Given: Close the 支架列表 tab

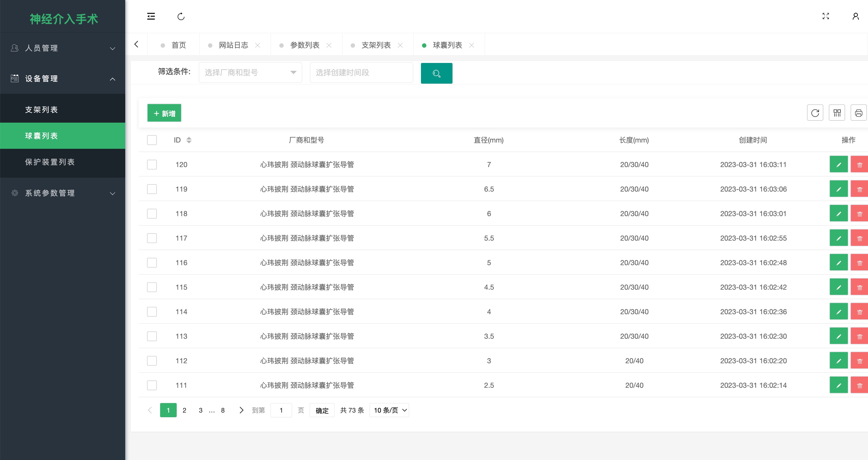Looking at the screenshot, I should pyautogui.click(x=400, y=45).
